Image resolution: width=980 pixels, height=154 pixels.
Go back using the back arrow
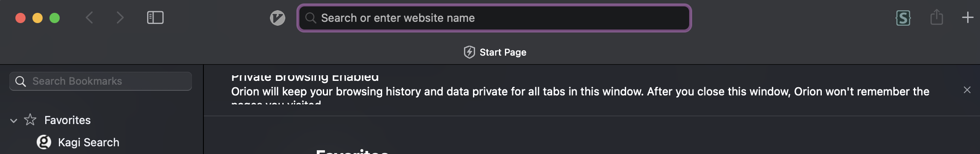tap(89, 18)
